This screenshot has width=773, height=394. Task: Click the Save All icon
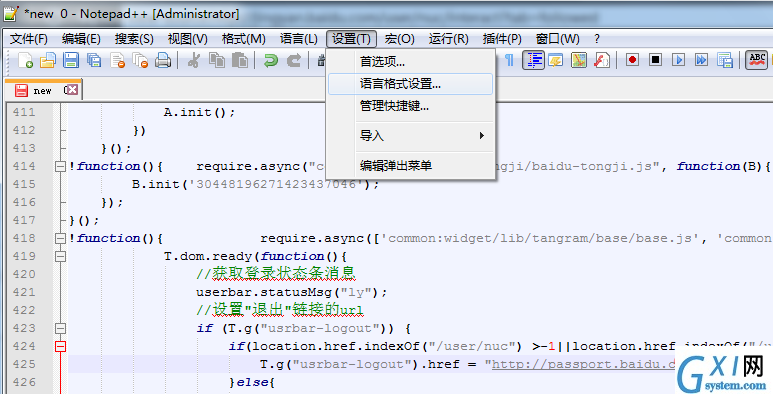point(94,60)
